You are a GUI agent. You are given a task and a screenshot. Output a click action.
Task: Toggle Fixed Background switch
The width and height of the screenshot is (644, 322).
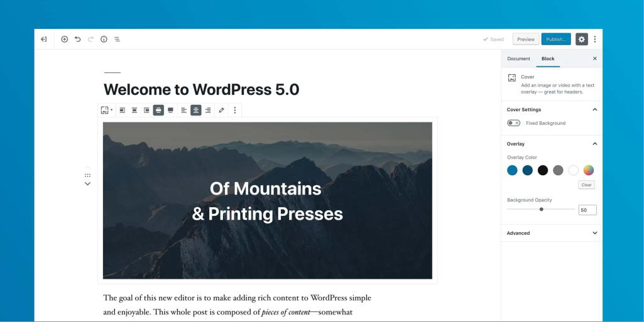[x=513, y=123]
